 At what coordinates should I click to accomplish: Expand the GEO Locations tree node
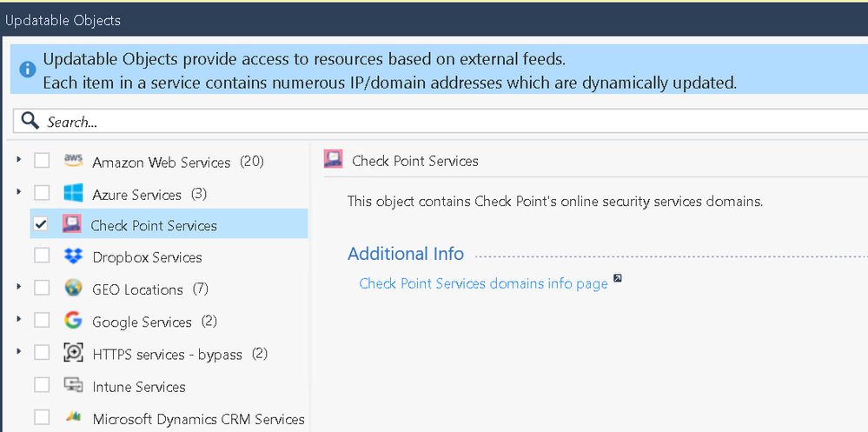point(19,287)
